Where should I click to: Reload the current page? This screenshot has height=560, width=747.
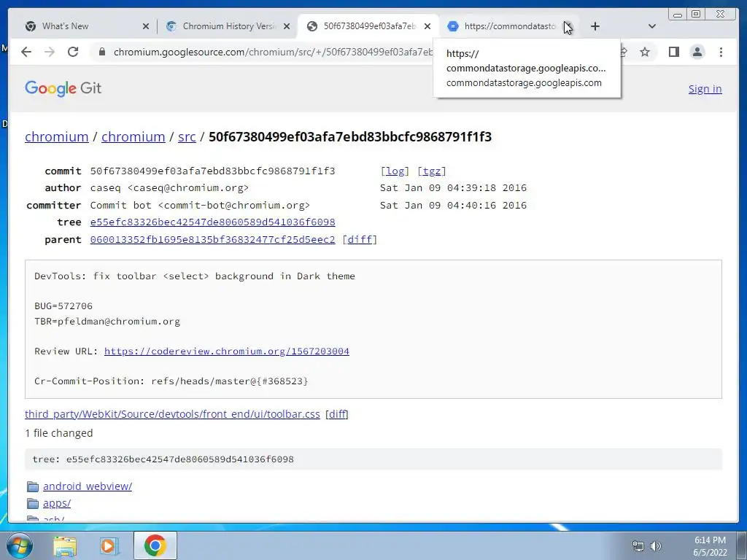(73, 52)
